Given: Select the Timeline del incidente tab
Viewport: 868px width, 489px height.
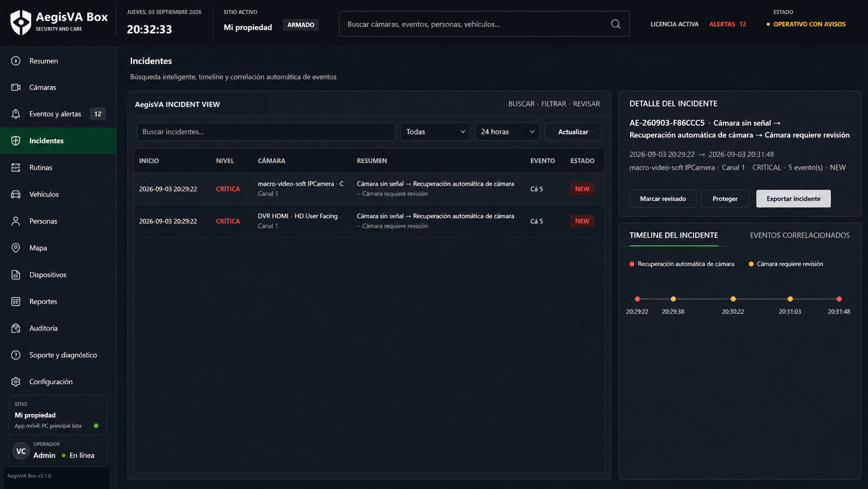Looking at the screenshot, I should 673,235.
